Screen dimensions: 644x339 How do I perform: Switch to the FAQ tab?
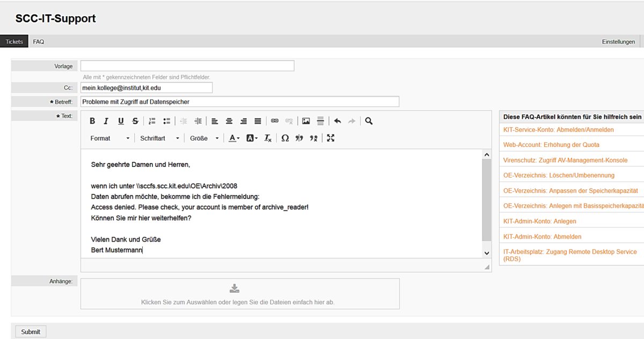click(x=39, y=42)
